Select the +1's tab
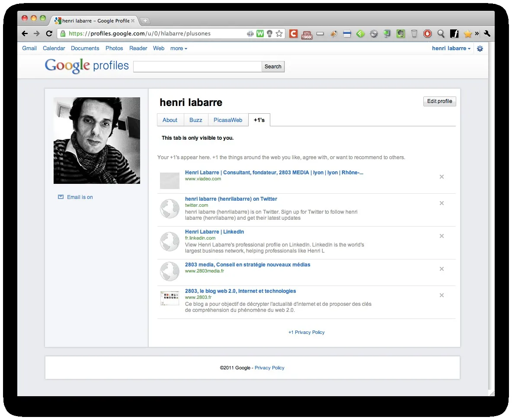Viewport: 512px width, 420px height. click(x=259, y=120)
